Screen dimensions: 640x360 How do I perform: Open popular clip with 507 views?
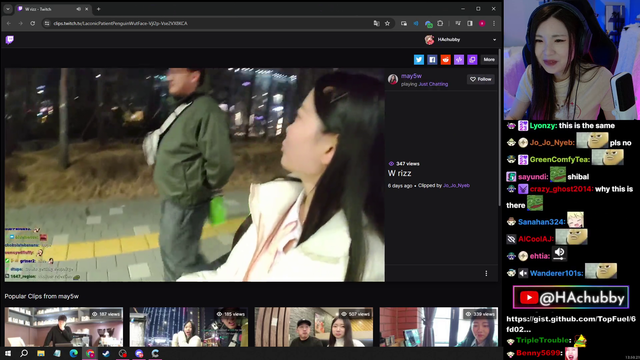313,327
